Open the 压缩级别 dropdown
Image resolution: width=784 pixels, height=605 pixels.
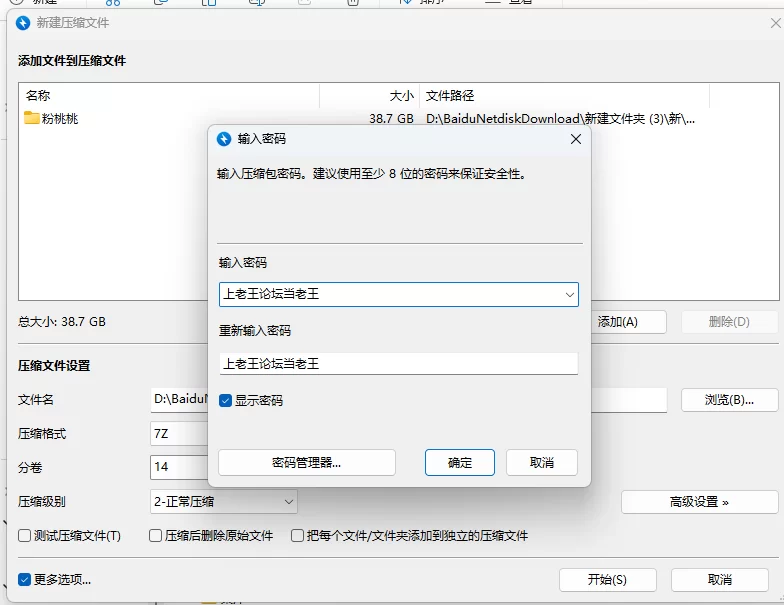click(224, 502)
